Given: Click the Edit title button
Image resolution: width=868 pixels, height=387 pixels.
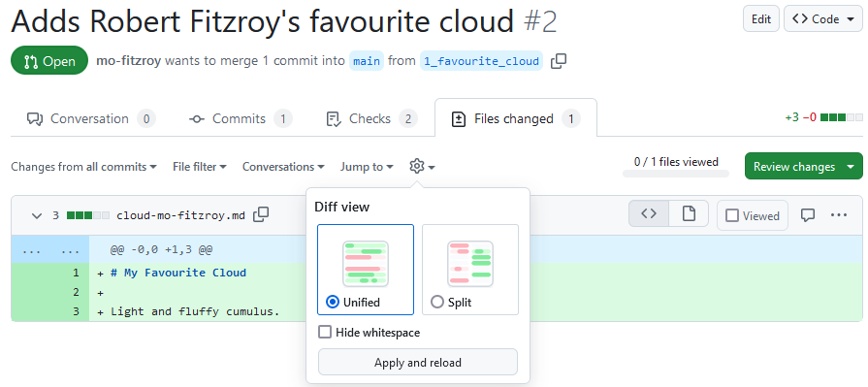Looking at the screenshot, I should point(761,18).
